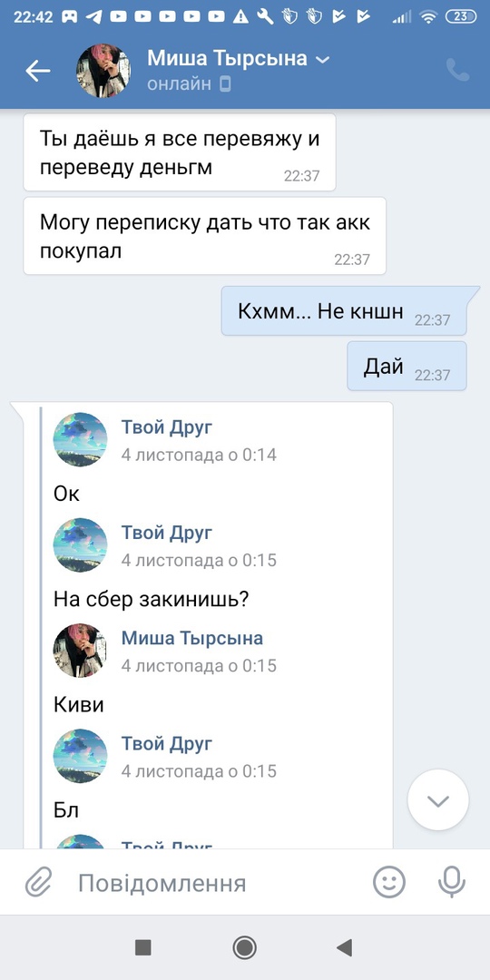Open Миша Тырсына name in forwarded messages

click(x=191, y=638)
